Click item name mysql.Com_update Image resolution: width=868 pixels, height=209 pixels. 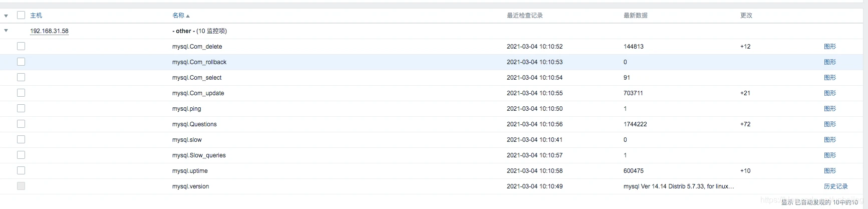198,93
